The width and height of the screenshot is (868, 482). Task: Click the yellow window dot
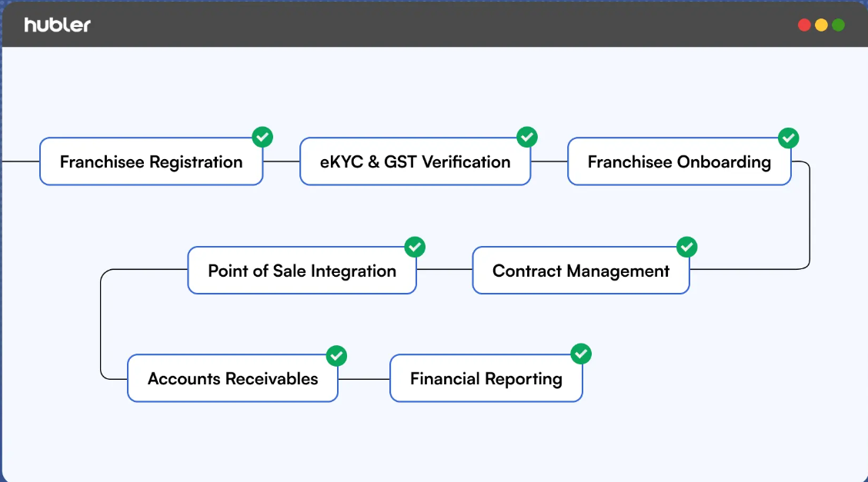pyautogui.click(x=822, y=25)
